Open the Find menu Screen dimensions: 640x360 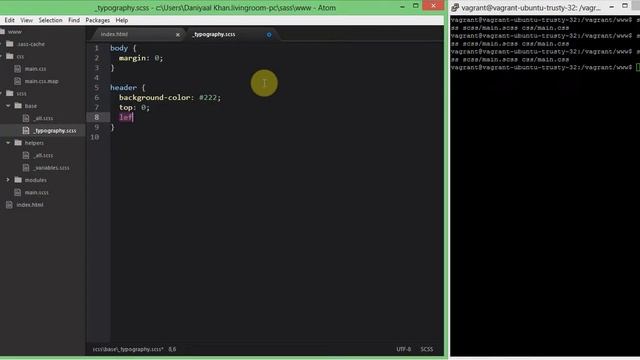pos(74,20)
